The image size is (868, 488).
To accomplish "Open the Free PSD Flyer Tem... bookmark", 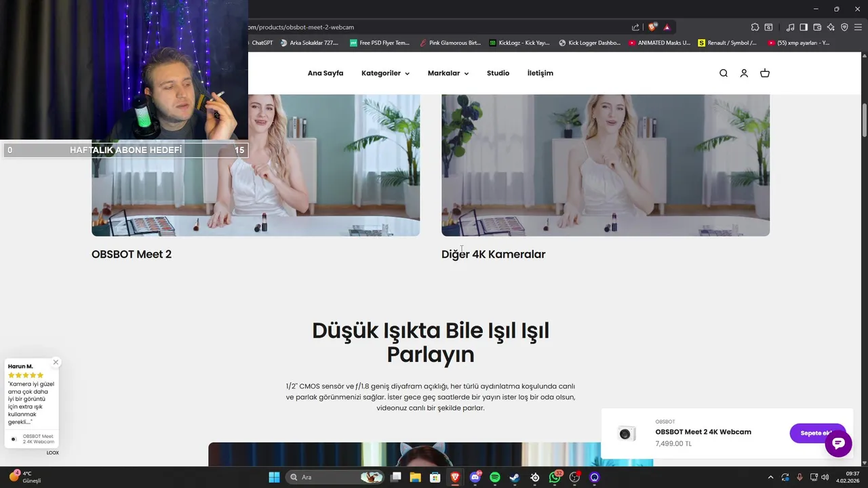I will [380, 43].
